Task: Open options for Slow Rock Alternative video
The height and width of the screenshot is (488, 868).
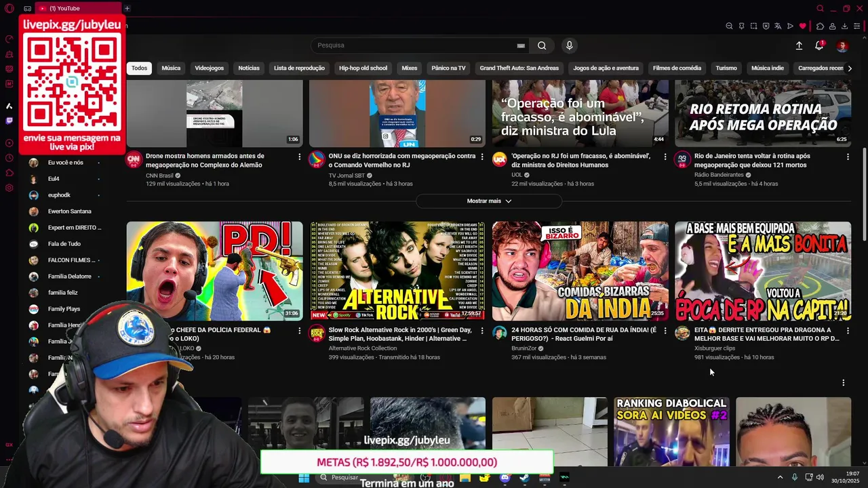Action: pos(482,331)
